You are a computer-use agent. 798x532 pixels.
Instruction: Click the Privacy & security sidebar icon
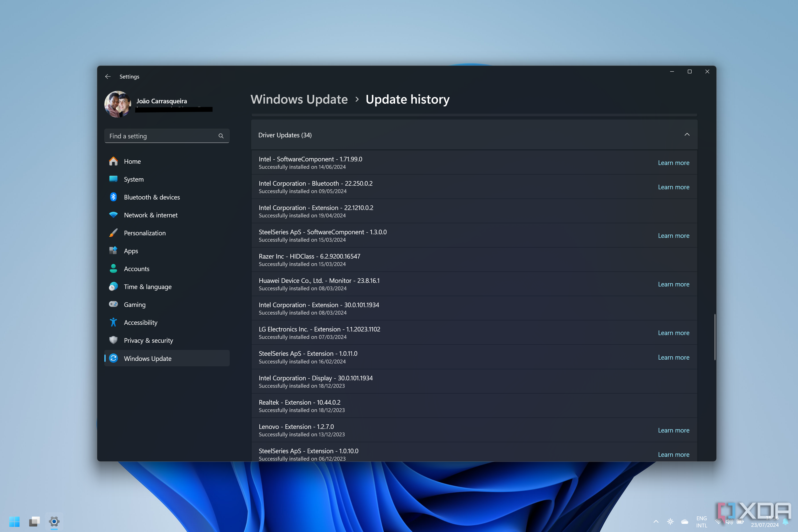[113, 340]
